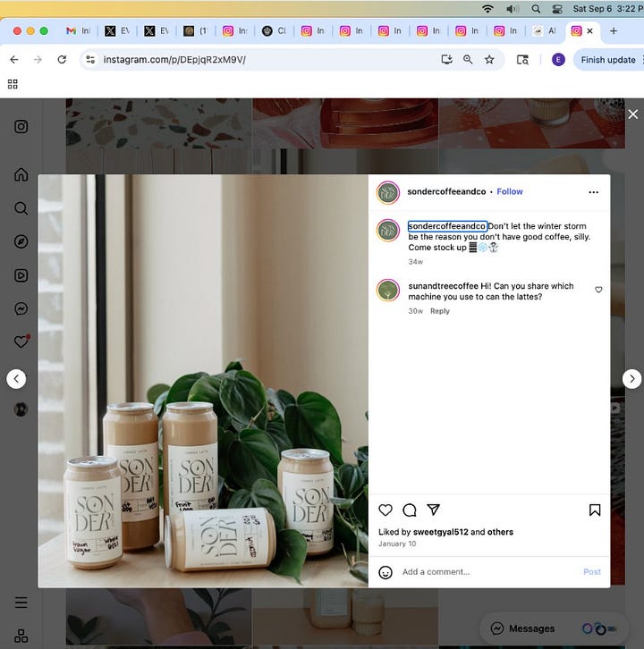
Task: Open the hamburger More menu in the sidebar
Action: 21,603
